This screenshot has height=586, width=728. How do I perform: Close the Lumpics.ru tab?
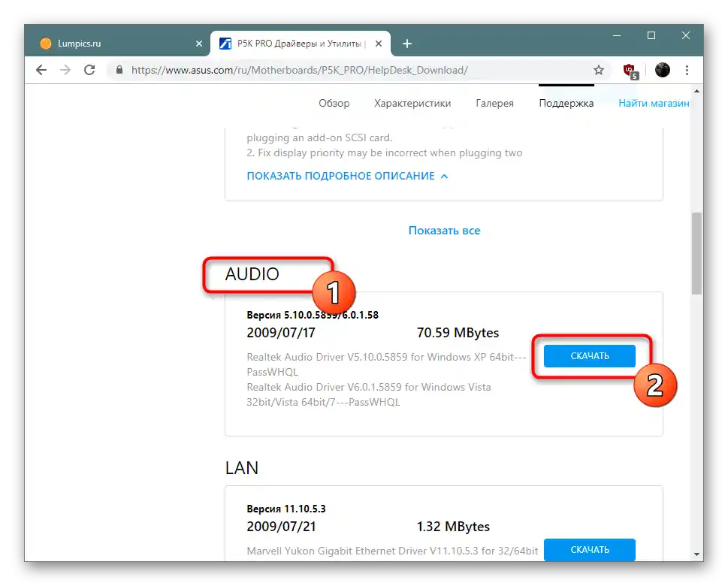(x=198, y=44)
